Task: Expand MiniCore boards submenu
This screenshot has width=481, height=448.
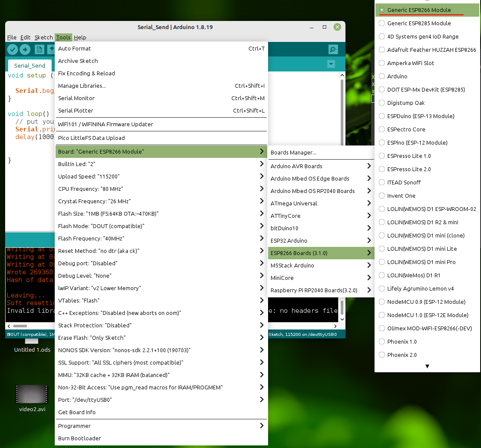Action: [x=321, y=278]
